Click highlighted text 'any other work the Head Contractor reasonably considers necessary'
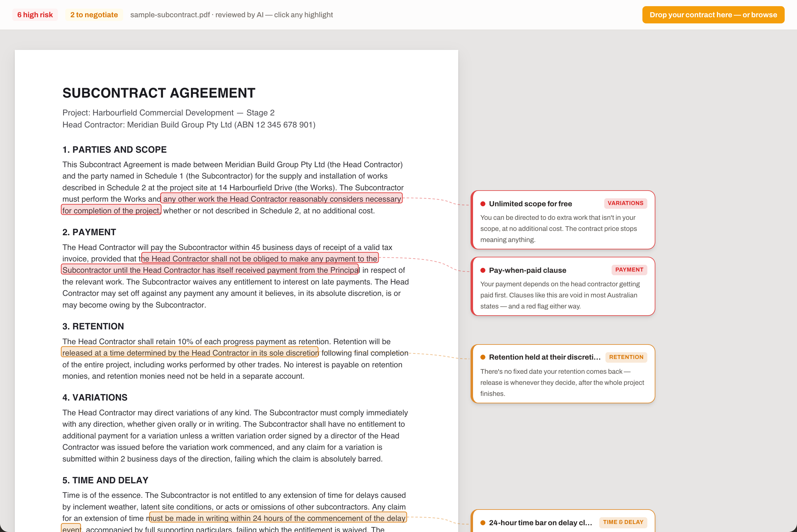Viewport: 797px width, 532px height. (281, 199)
